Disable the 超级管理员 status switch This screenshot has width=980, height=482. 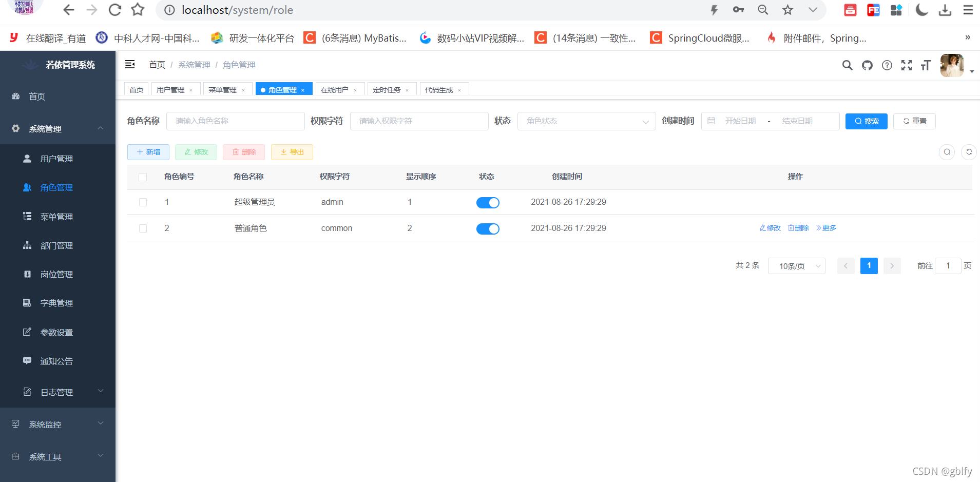(488, 202)
